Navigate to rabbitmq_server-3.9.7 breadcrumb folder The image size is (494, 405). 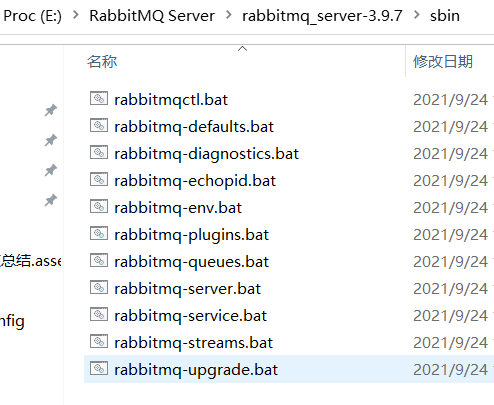coord(322,16)
